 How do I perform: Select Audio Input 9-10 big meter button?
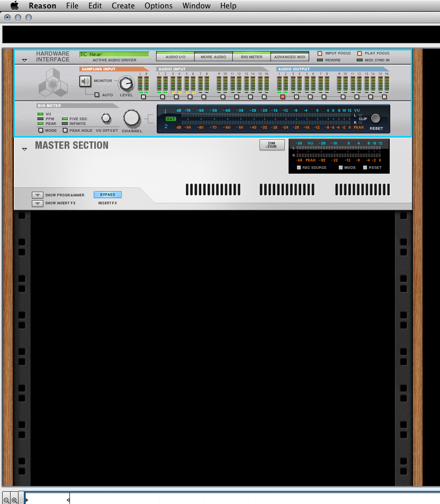223,97
